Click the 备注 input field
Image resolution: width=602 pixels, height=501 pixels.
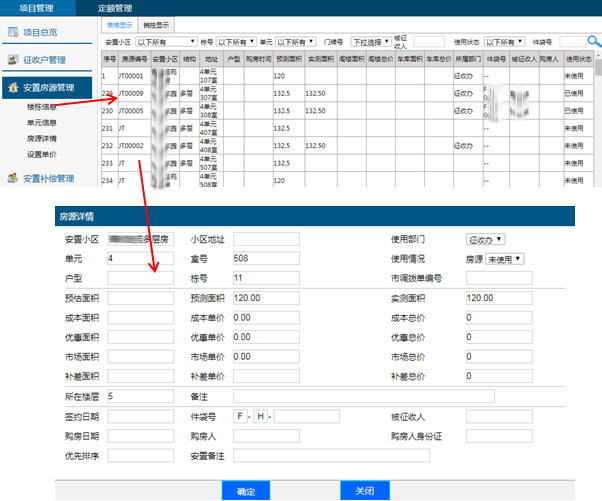(364, 396)
